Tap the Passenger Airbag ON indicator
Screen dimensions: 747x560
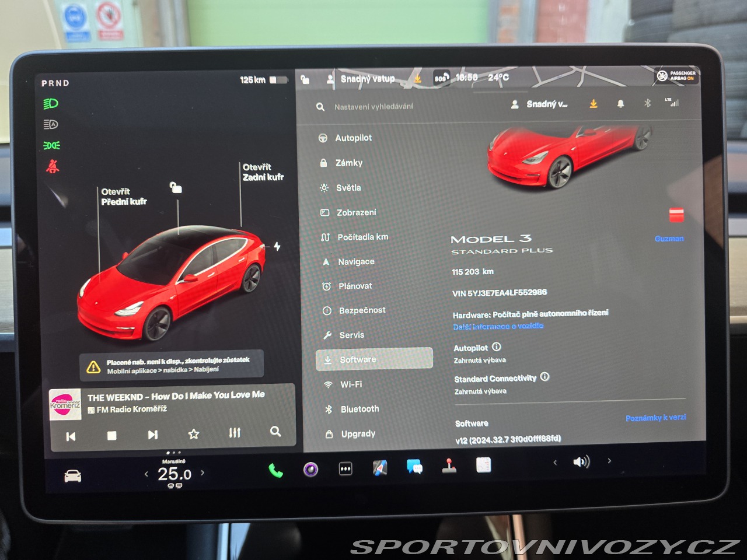(x=676, y=76)
